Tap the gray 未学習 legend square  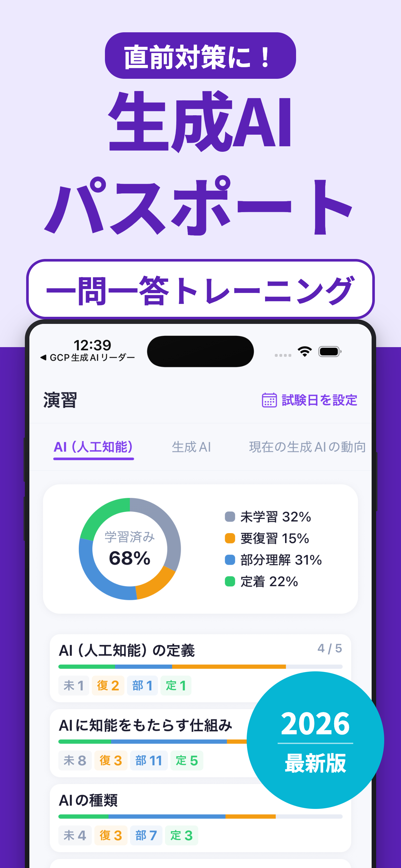click(x=230, y=517)
